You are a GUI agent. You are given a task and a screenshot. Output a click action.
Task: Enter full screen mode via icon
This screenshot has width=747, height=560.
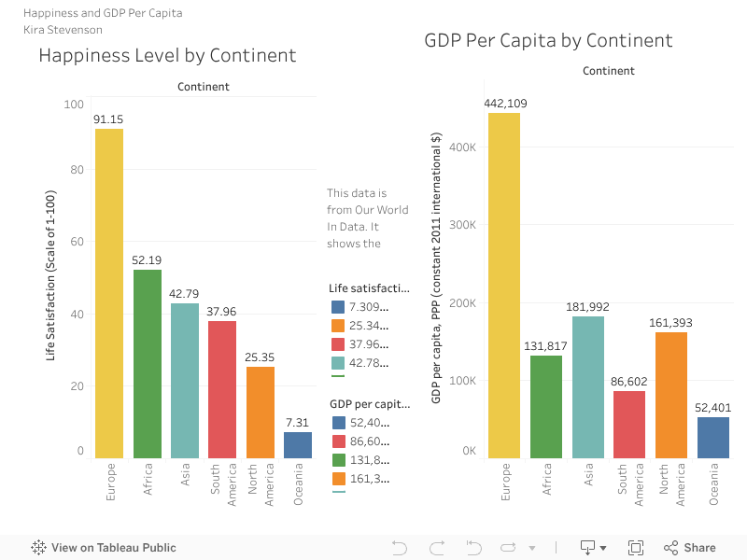pos(636,548)
